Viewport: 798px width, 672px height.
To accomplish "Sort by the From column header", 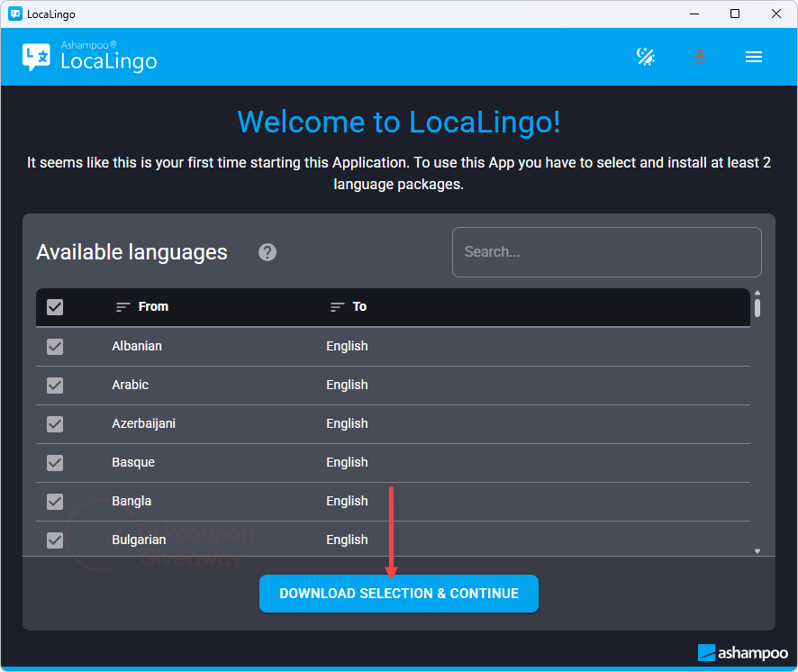I will click(142, 306).
